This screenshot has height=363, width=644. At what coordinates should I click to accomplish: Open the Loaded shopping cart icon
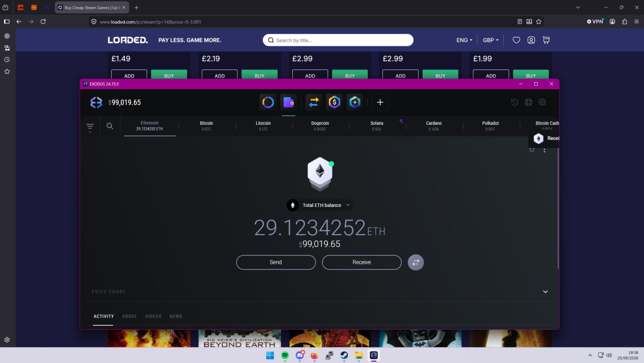[x=546, y=40]
